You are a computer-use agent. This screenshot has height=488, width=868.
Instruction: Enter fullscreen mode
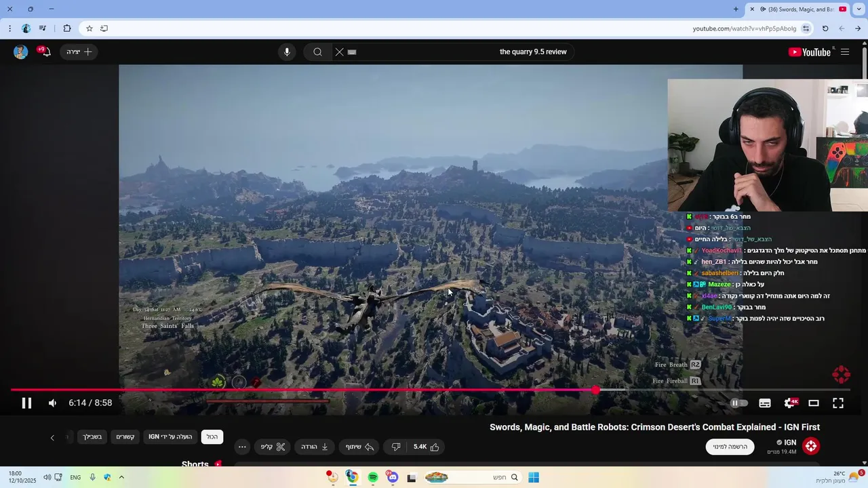[838, 403]
